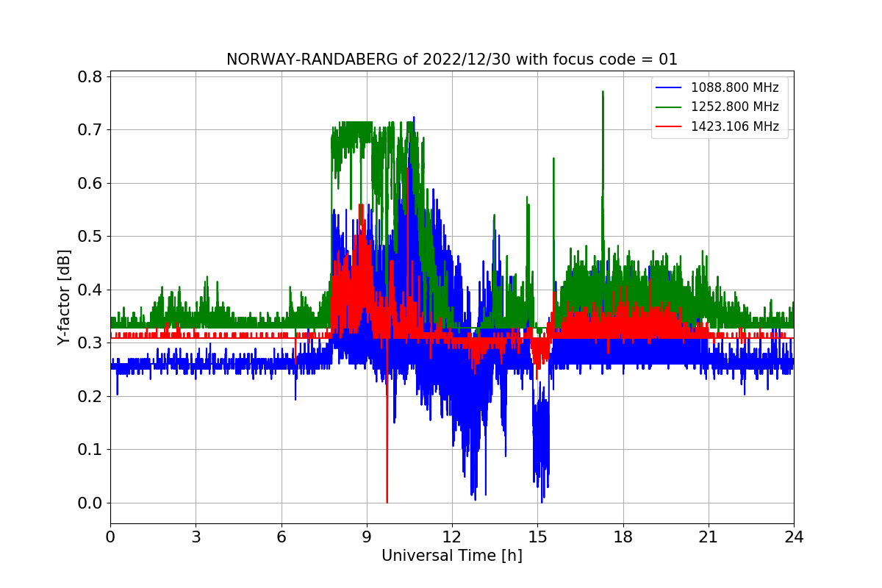Click y-axis tick label 0.0

[90, 503]
